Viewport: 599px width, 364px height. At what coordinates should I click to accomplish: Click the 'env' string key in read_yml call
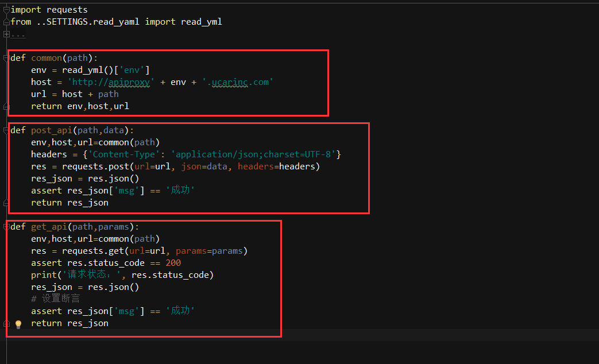(x=132, y=70)
